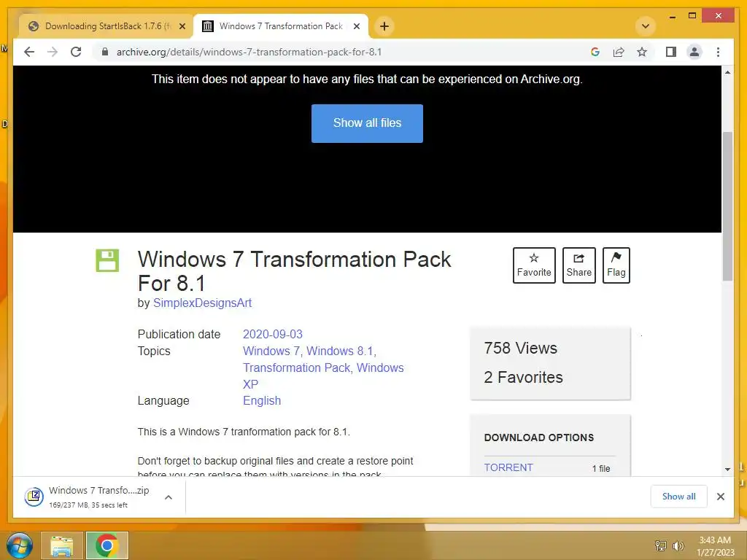Go back to the previous page
Screen dimensions: 747x560
click(29, 52)
